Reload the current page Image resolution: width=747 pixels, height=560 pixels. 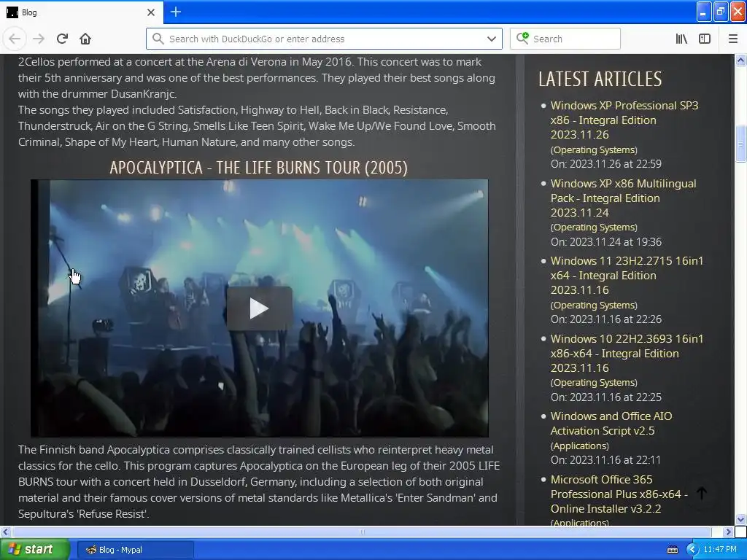62,39
